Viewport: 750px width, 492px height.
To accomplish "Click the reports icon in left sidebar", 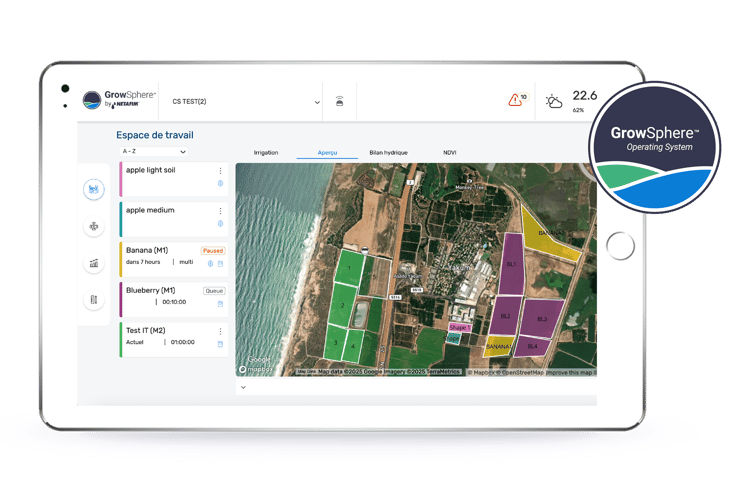I will click(94, 299).
